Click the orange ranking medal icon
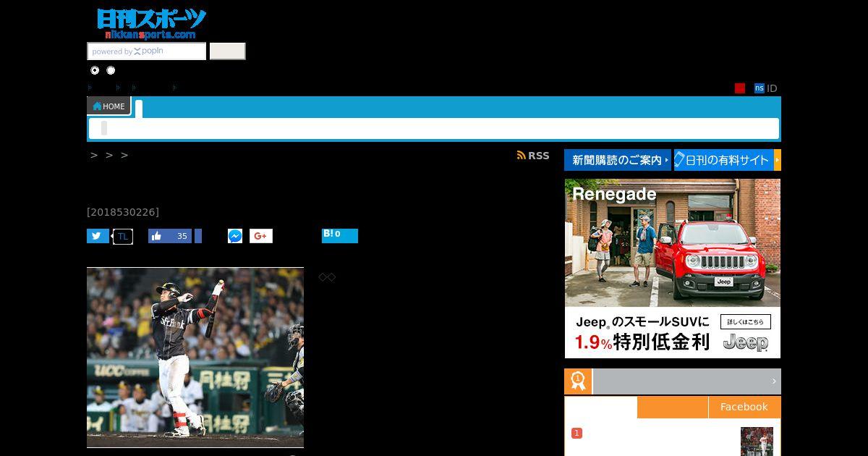 (578, 381)
